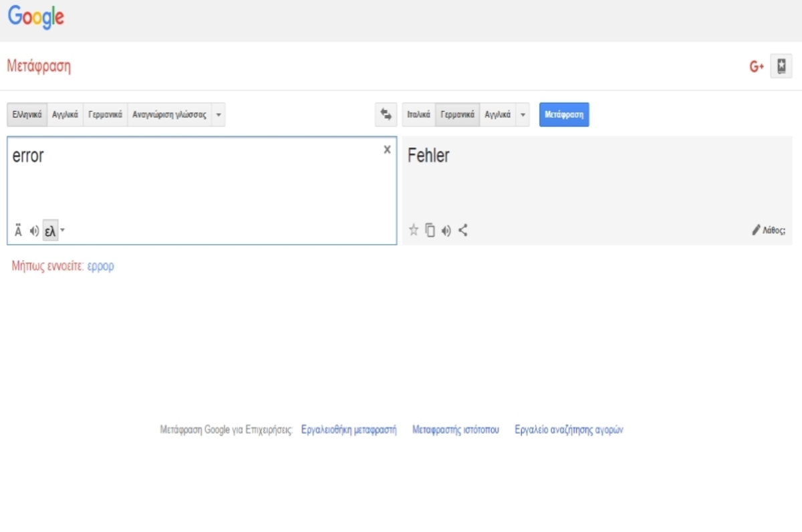Select Γερμανικά as source language
Viewport: 802px width, 532px height.
(x=105, y=114)
